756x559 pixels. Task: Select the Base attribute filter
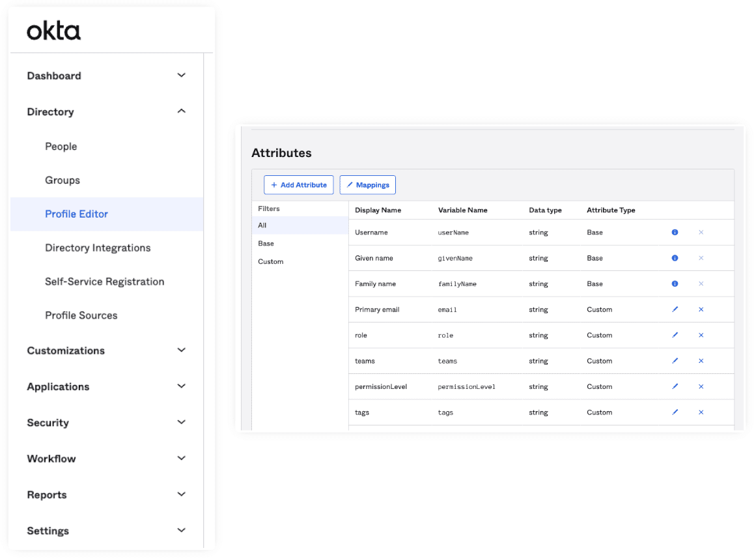pos(266,244)
